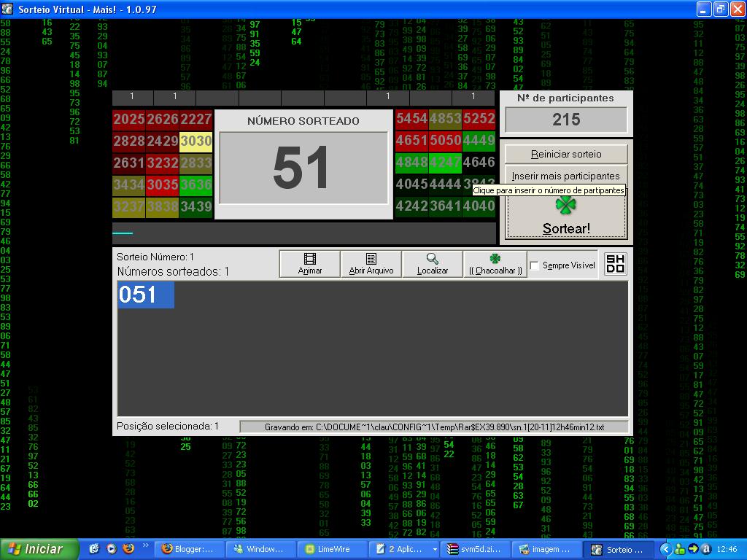Viewport: 747px width, 560px height.
Task: Click the green Messenger tray icon
Action: point(680,549)
